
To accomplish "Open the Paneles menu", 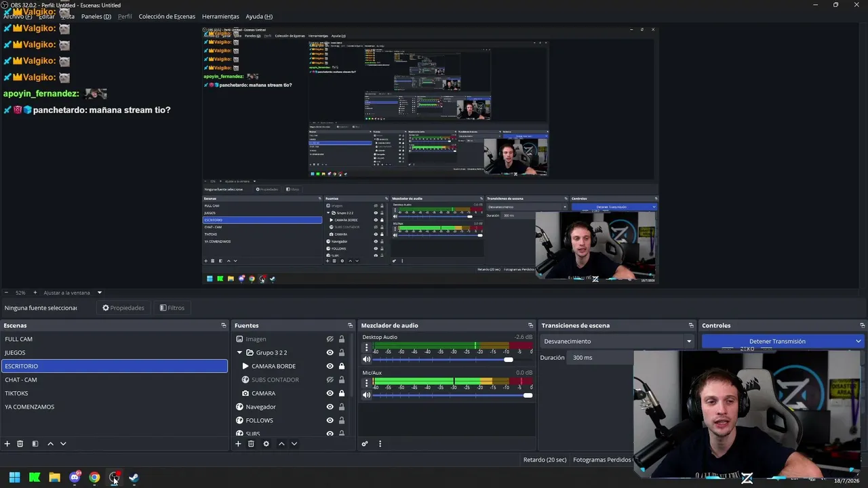I will [x=96, y=16].
